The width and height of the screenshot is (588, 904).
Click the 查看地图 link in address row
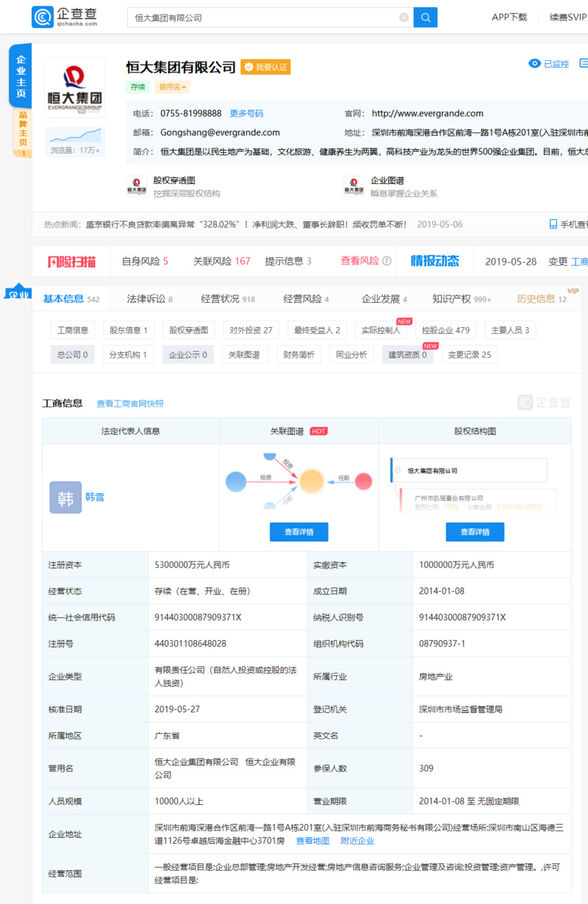pyautogui.click(x=313, y=841)
